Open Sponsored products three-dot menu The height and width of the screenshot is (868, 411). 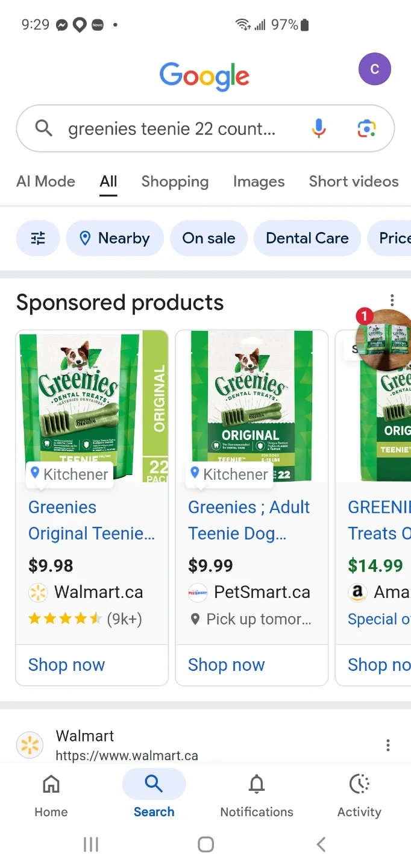pyautogui.click(x=392, y=300)
